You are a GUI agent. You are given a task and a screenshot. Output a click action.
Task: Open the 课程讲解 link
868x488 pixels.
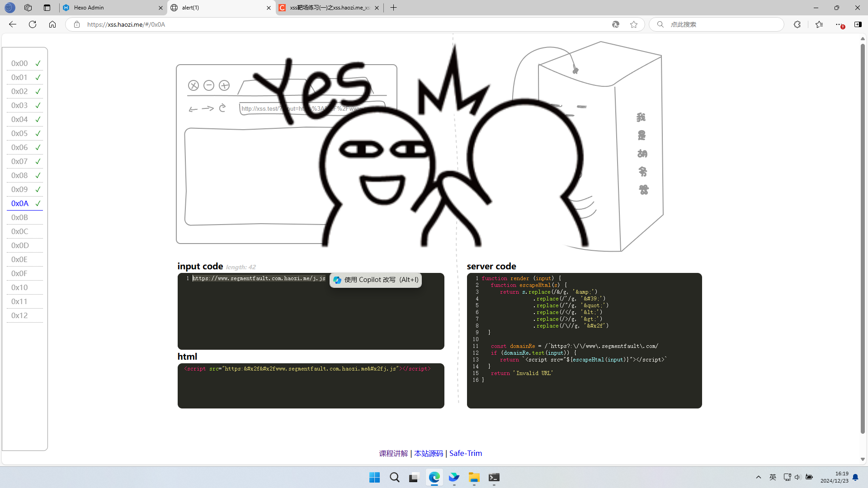point(393,453)
